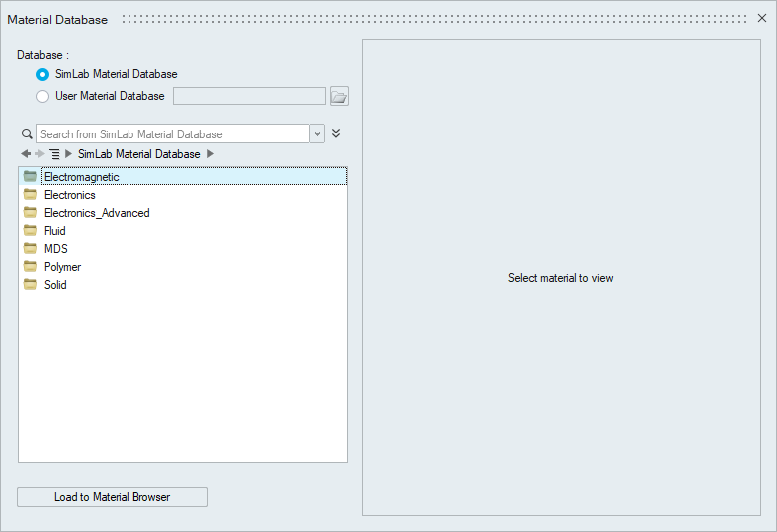Open breadcrumb arrow before SimLab Material Database
Screen dimensions: 777x532
(68, 154)
